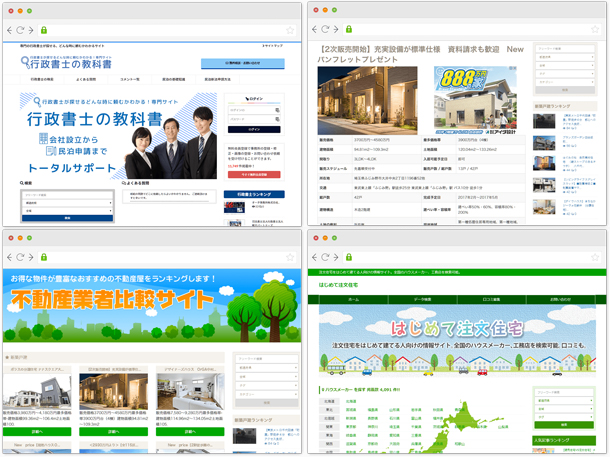Open first sidebar dropdown in 不動産業者比較サイト window
This screenshot has width=610, height=457.
266,368
